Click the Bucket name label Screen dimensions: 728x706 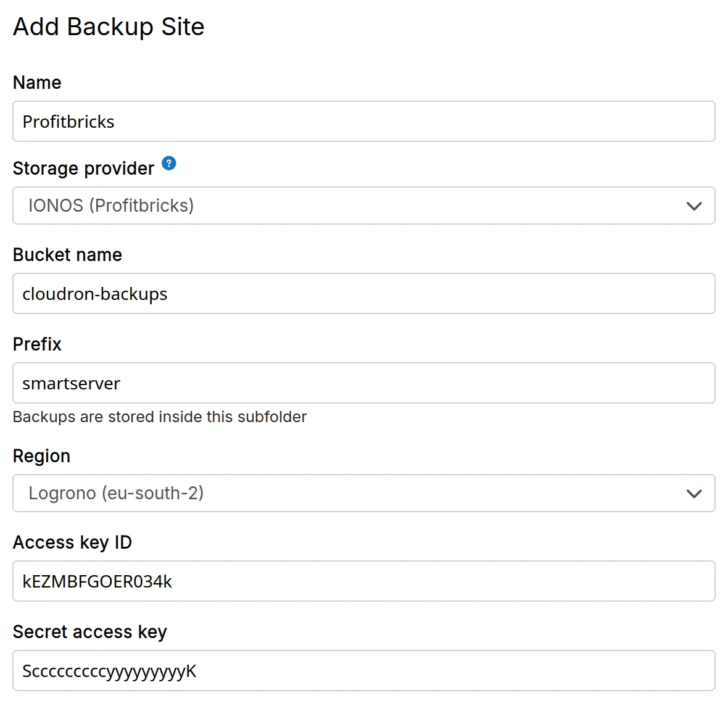tap(67, 255)
